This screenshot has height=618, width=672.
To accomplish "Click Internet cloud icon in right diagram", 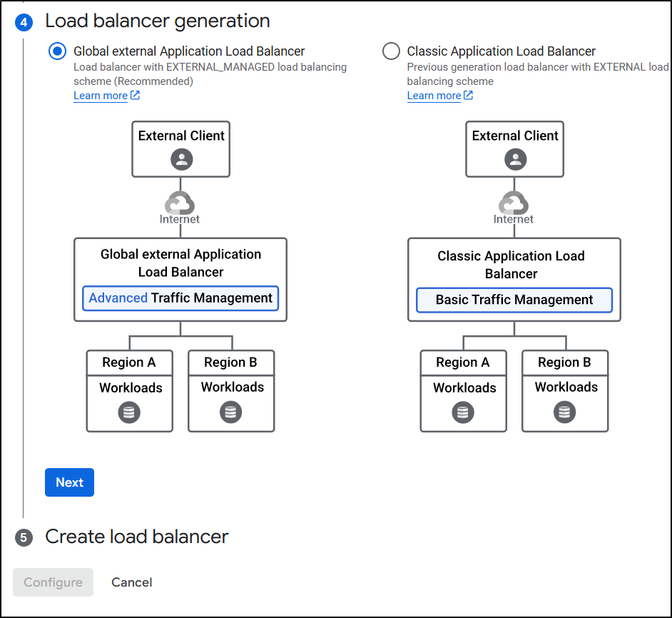I will pos(514,203).
